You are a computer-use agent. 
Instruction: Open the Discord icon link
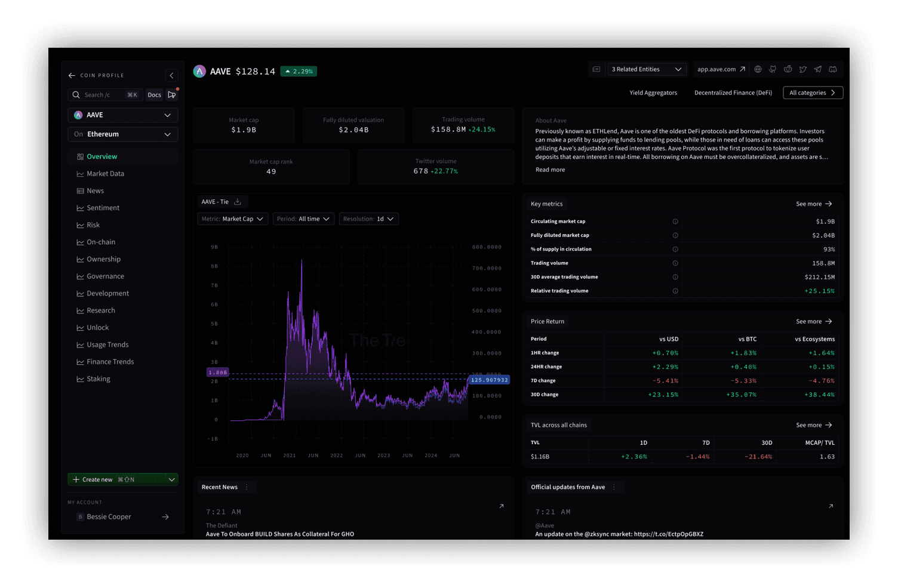pyautogui.click(x=833, y=69)
